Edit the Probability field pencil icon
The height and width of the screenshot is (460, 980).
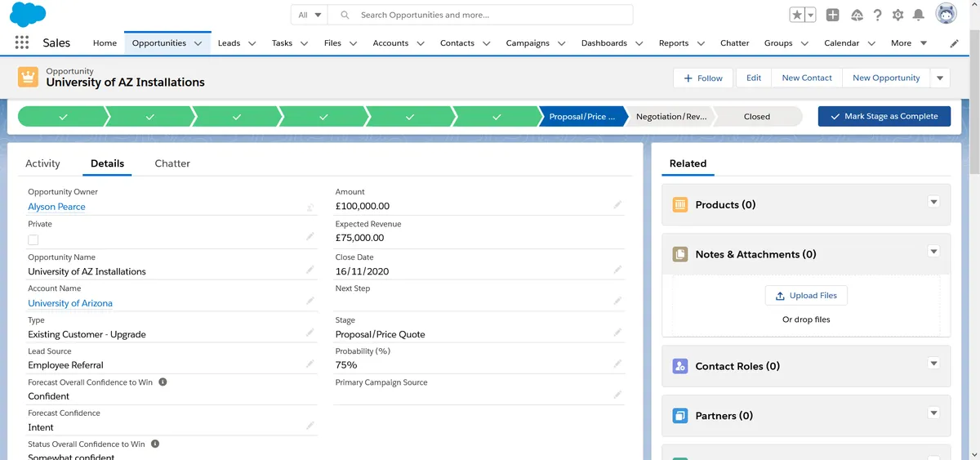pos(617,364)
